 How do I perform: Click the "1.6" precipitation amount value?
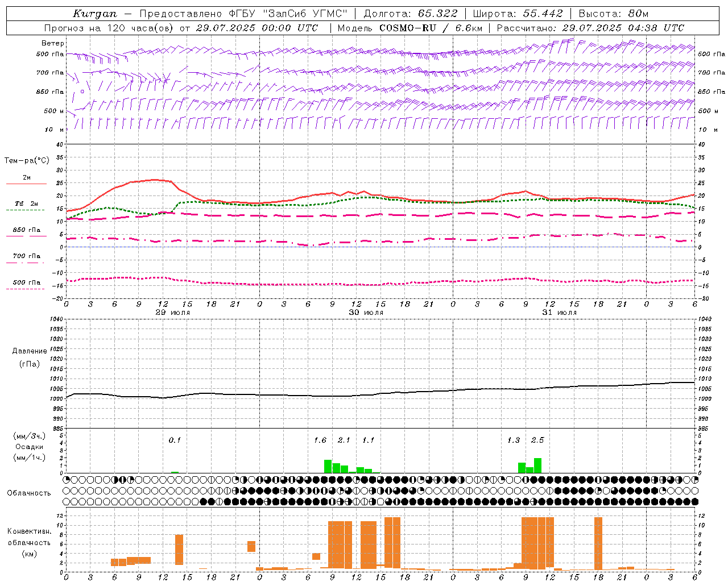(320, 440)
